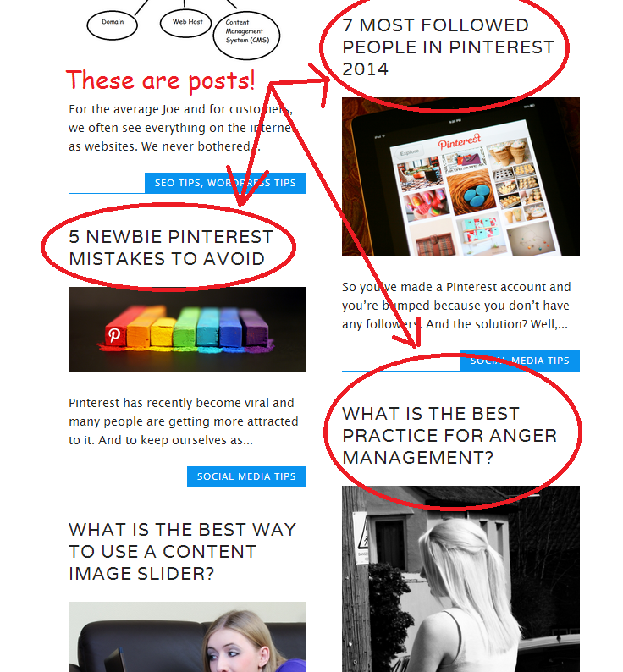
Task: Open the 7 Most Followed People in Pinterest post title
Action: (x=448, y=47)
